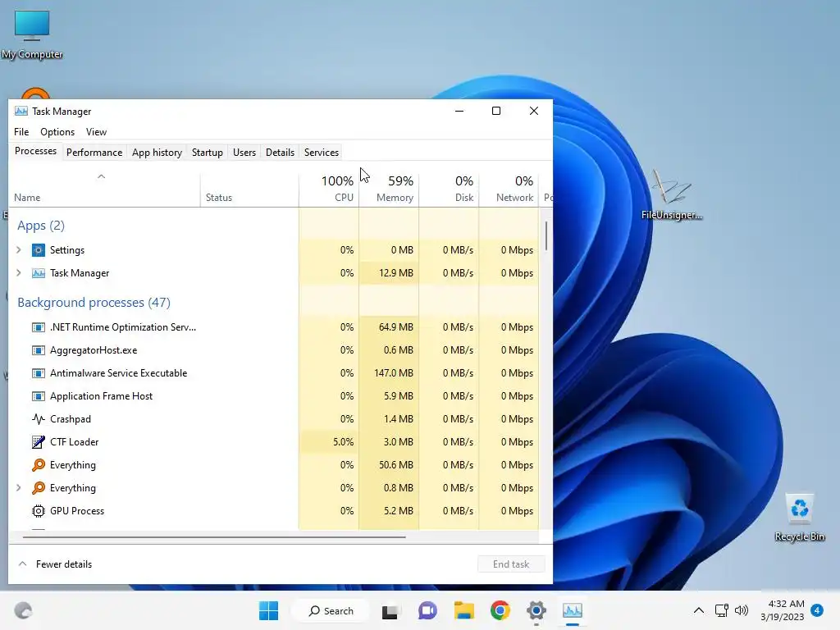Select the Processes tab
Screen dimensions: 840x630
click(x=36, y=152)
